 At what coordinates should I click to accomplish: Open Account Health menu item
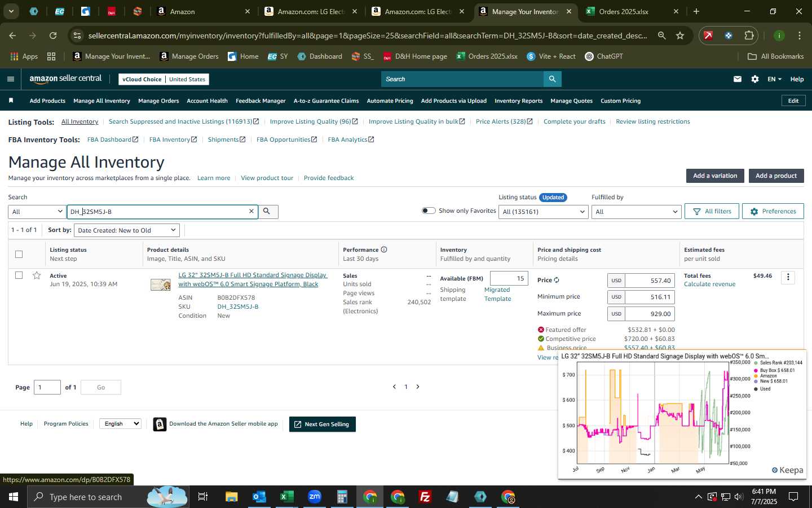207,100
